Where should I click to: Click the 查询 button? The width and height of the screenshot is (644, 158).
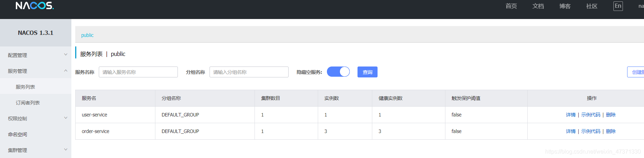pyautogui.click(x=367, y=72)
